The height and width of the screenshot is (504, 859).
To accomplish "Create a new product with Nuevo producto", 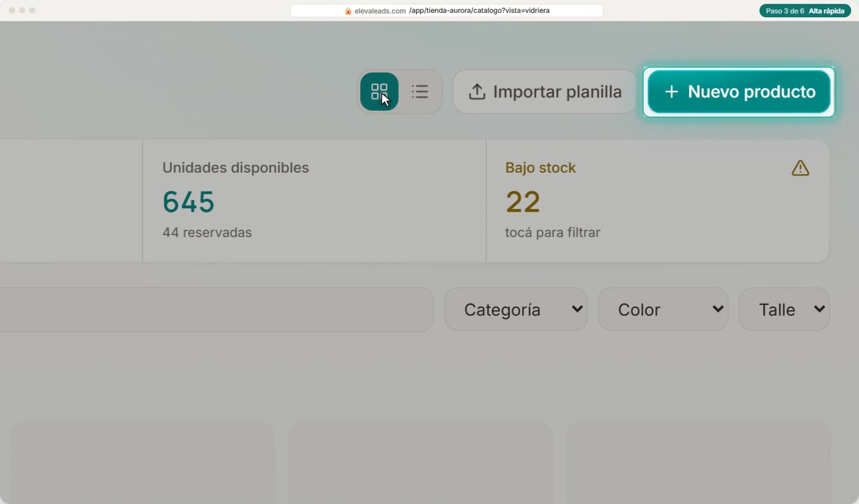I will tap(739, 91).
